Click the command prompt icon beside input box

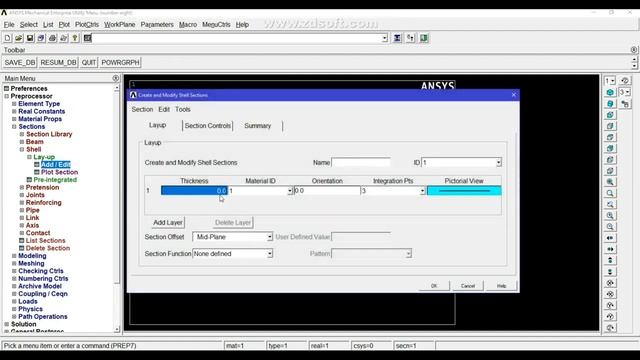(87, 38)
